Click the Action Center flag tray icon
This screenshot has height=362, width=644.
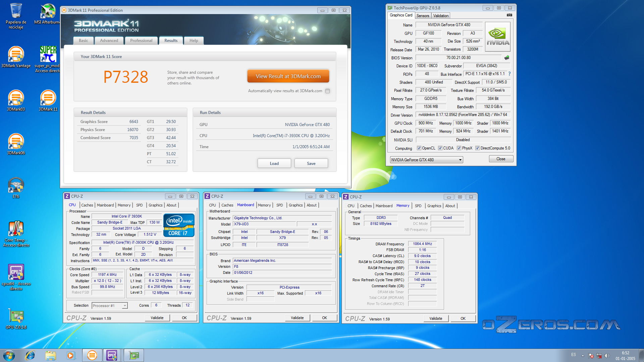tap(591, 356)
